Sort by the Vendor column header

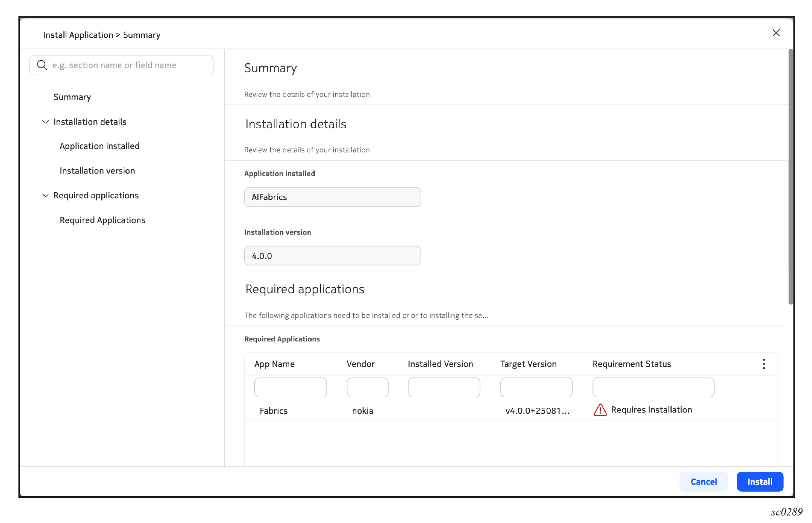tap(360, 364)
